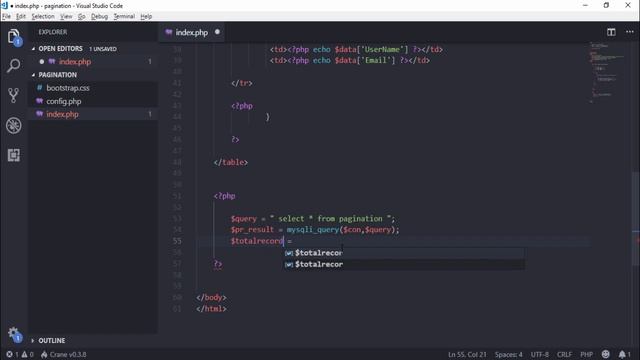Click the VS Code logo in title bar
The height and width of the screenshot is (360, 640).
(4, 5)
